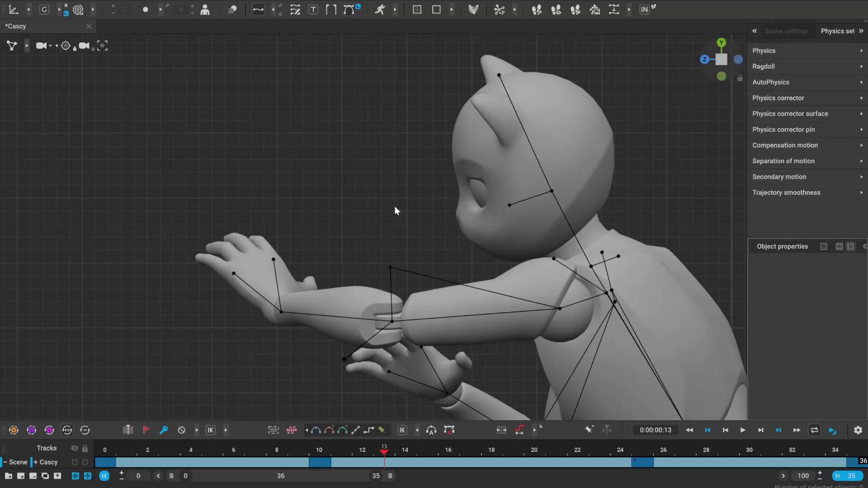The image size is (868, 488).
Task: Toggle second checkbox on the Cascy track
Action: 85,462
